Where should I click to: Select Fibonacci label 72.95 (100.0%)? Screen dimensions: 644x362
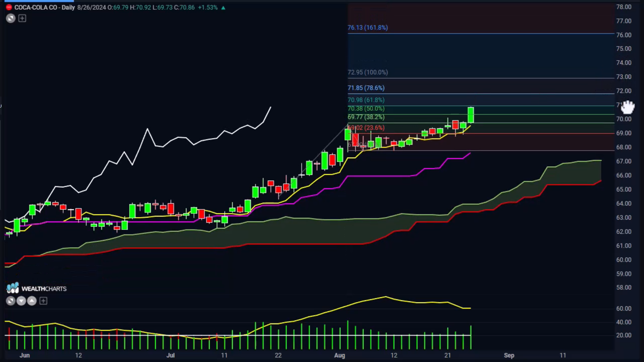coord(368,72)
